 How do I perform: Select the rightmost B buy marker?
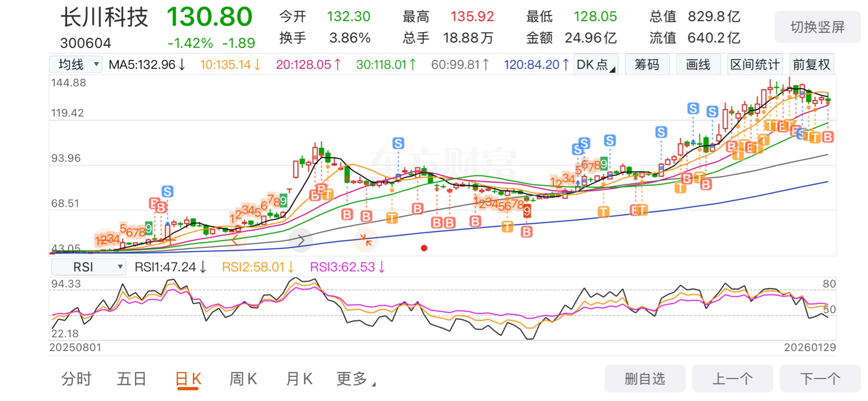coord(828,137)
